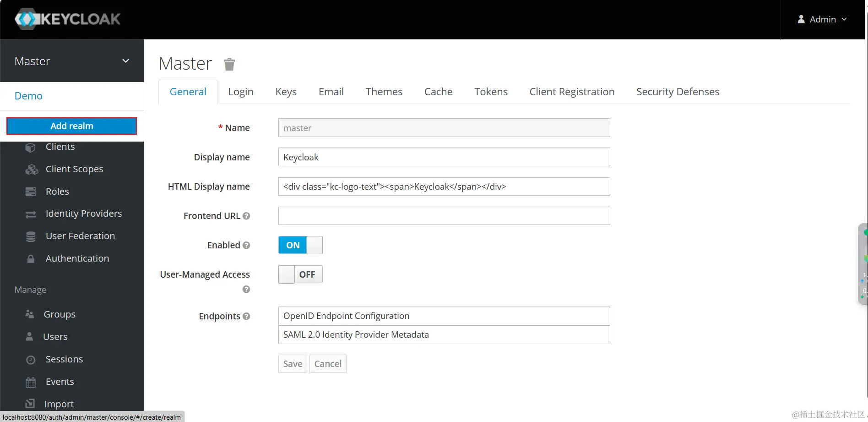868x422 pixels.
Task: Delete the Master realm via trash icon
Action: [x=229, y=64]
